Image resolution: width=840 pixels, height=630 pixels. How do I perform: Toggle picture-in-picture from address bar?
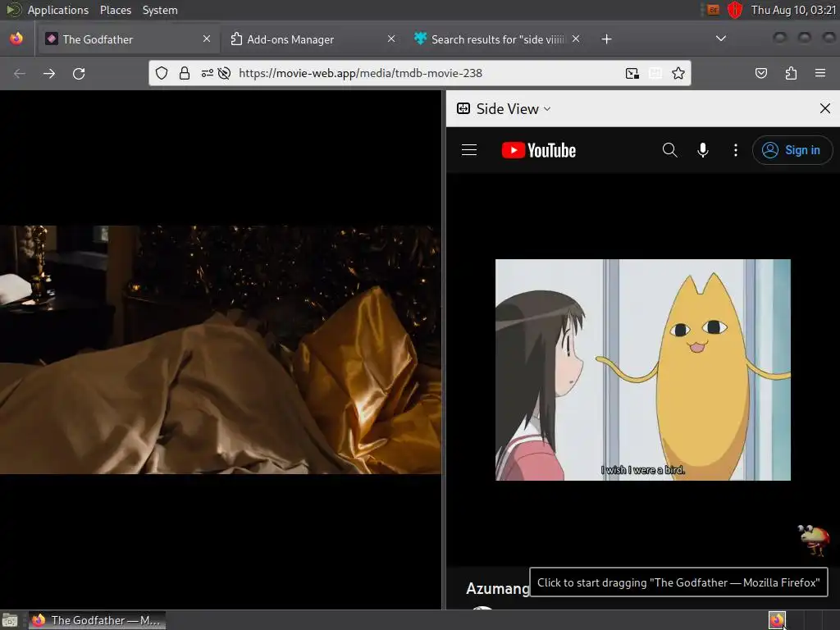632,73
